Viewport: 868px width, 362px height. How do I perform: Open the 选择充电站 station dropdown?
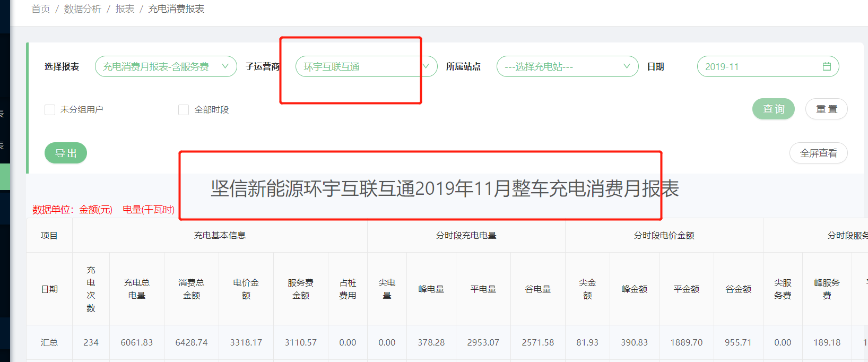pos(567,66)
